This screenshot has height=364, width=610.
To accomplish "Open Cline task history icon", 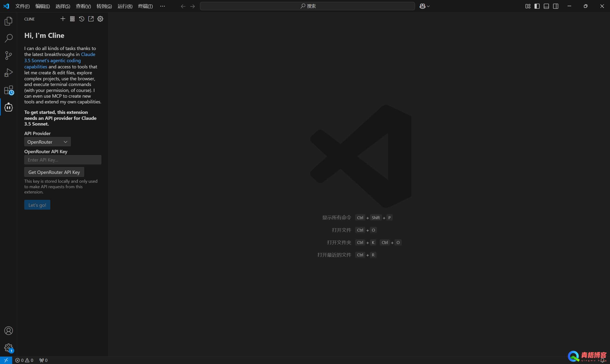I will coord(82,19).
